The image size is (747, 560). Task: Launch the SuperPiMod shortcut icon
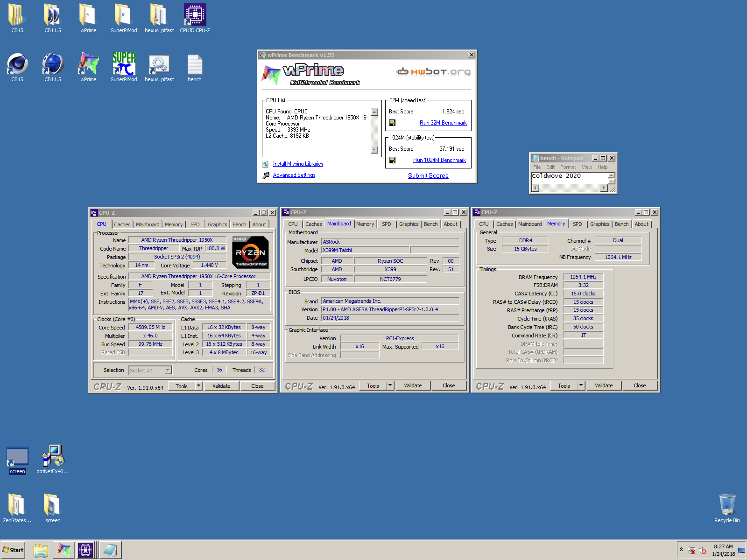124,68
